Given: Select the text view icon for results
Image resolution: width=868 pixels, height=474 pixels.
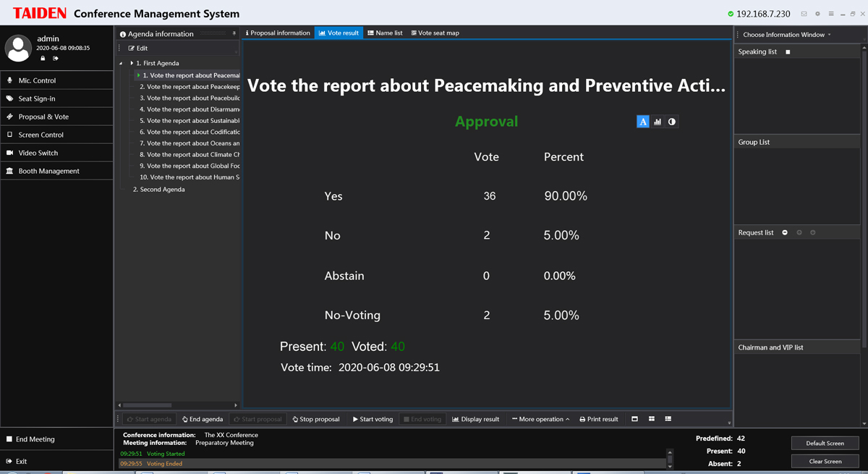Looking at the screenshot, I should click(x=643, y=122).
